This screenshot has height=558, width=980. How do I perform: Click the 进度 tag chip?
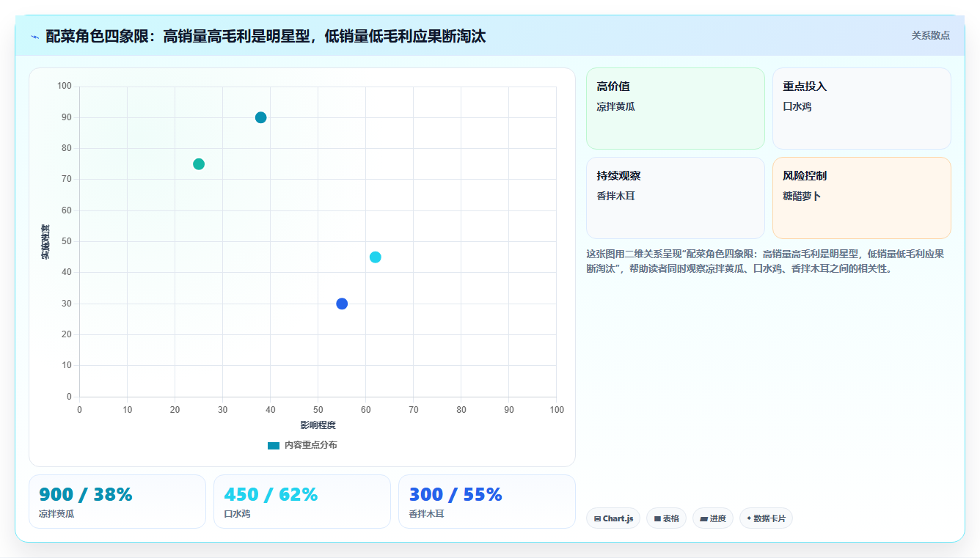pyautogui.click(x=713, y=518)
